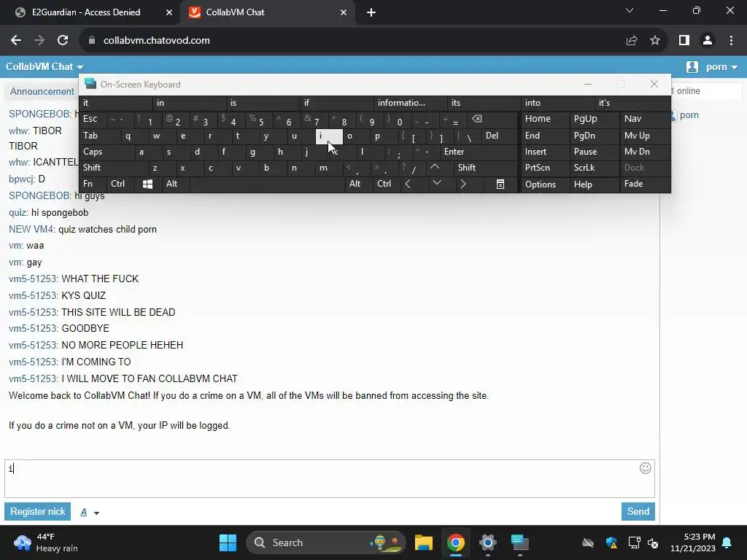Viewport: 747px width, 560px height.
Task: Close the E2Guardian Access Denied tab
Action: [169, 12]
